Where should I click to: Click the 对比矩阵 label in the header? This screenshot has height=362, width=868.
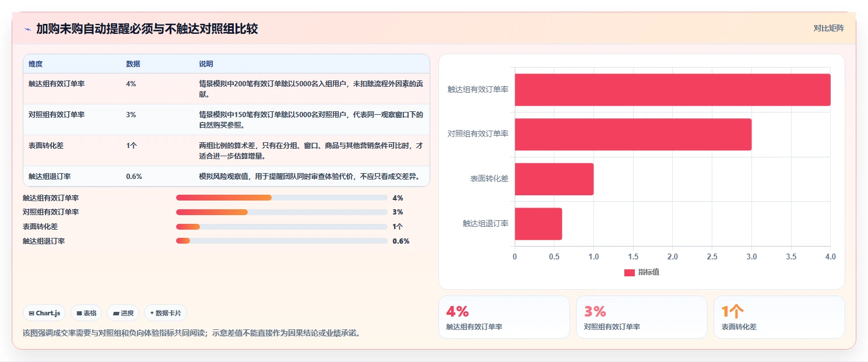(828, 28)
